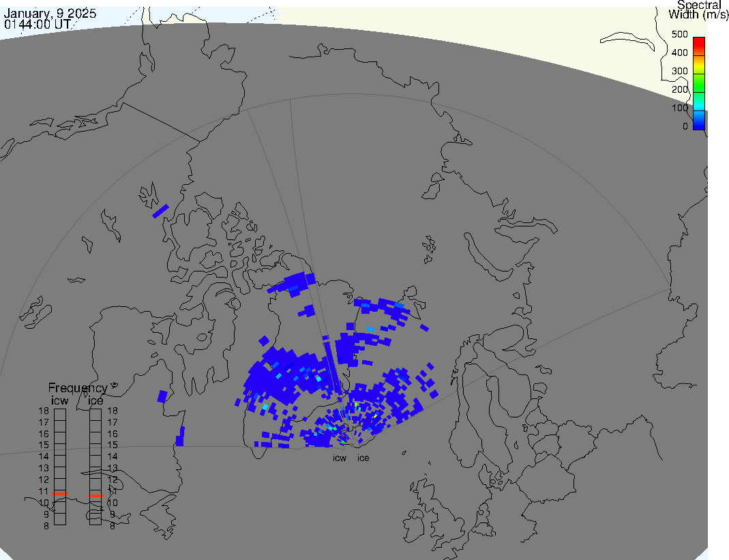
Task: Click the 100 value on the color bar scale
Action: click(x=679, y=108)
